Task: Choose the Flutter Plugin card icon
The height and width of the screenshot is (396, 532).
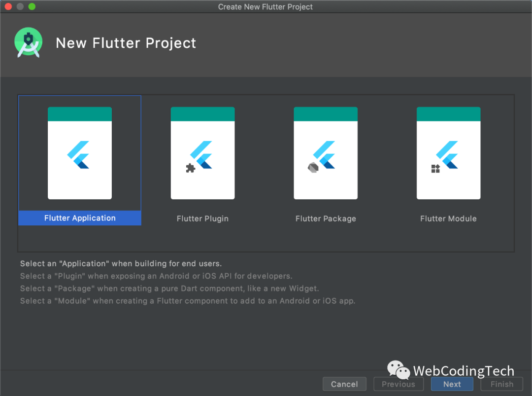Action: coord(202,153)
